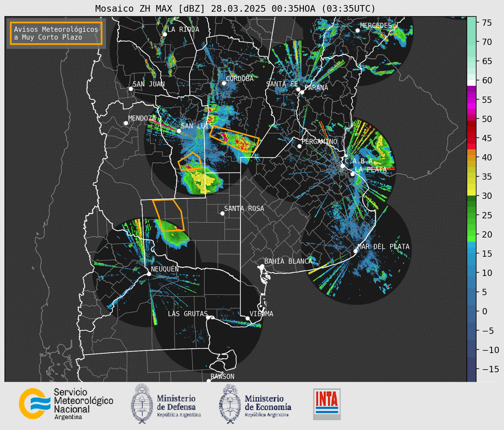Viewport: 504px width, 430px height.
Task: Click the 55 dBZ magenta colorbar band
Action: [x=471, y=100]
